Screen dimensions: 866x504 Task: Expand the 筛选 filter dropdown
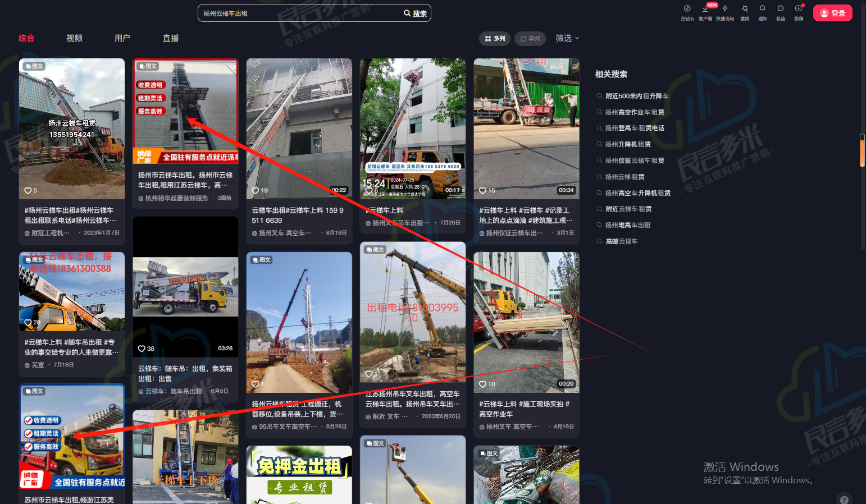(567, 38)
